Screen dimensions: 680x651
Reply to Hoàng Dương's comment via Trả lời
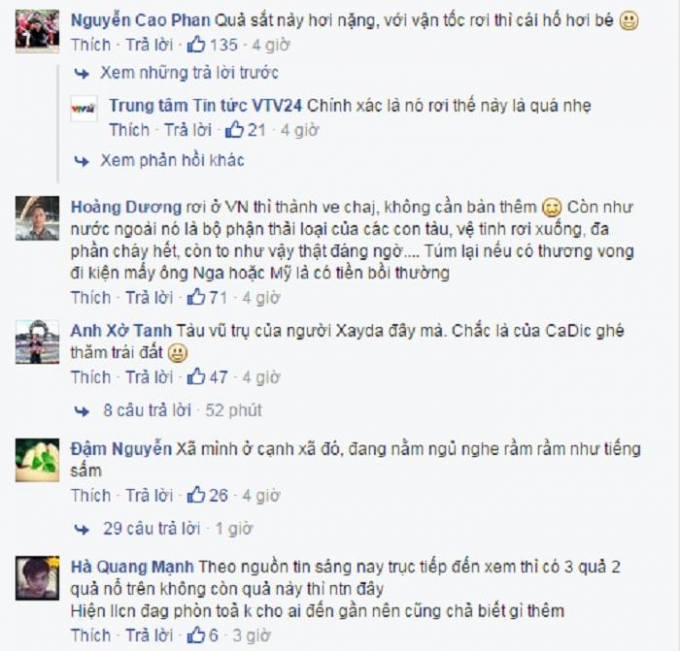[x=149, y=298]
